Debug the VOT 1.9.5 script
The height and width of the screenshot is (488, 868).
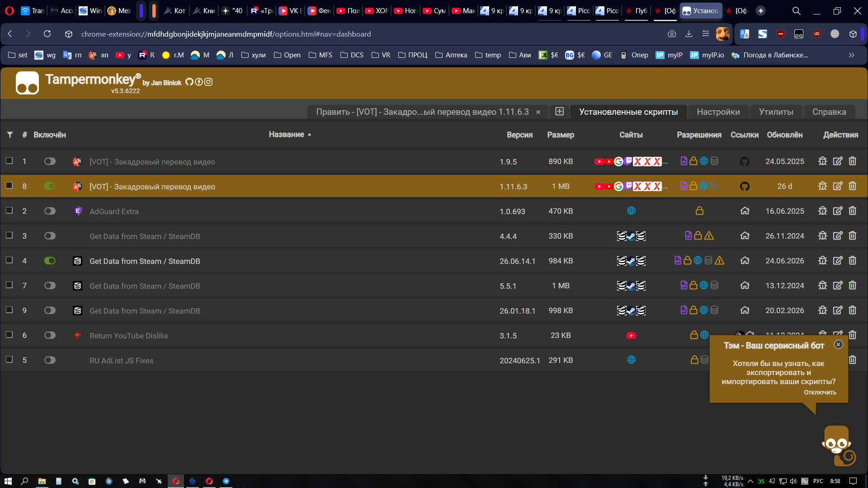[823, 161]
